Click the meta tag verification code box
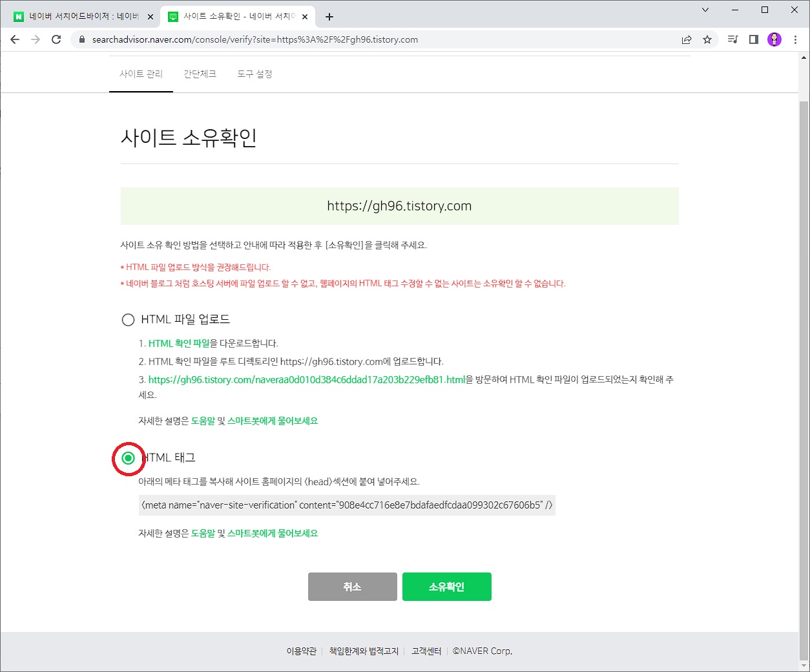Image resolution: width=810 pixels, height=672 pixels. (347, 505)
